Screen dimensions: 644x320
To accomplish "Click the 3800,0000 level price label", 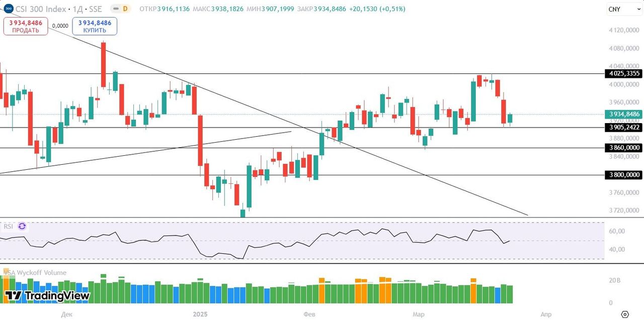I will [624, 175].
